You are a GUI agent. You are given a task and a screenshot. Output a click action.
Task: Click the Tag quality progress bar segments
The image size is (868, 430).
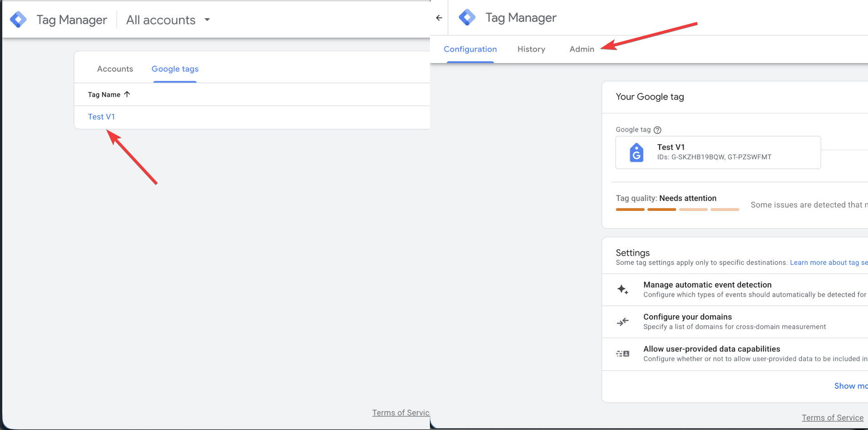(x=676, y=209)
